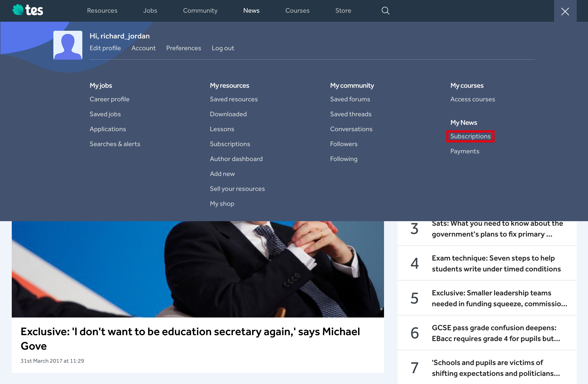Click the user profile avatar image
Viewport: 588px width, 384px height.
[x=68, y=45]
